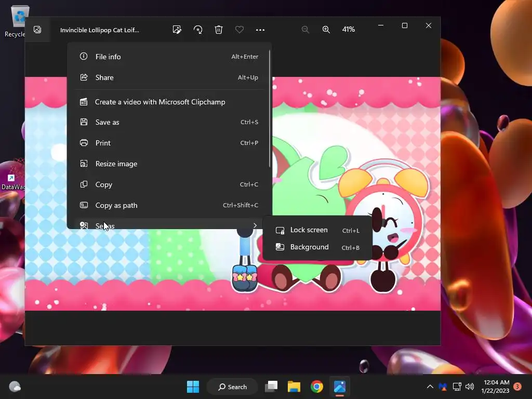Open the Edit image tool

click(x=177, y=30)
